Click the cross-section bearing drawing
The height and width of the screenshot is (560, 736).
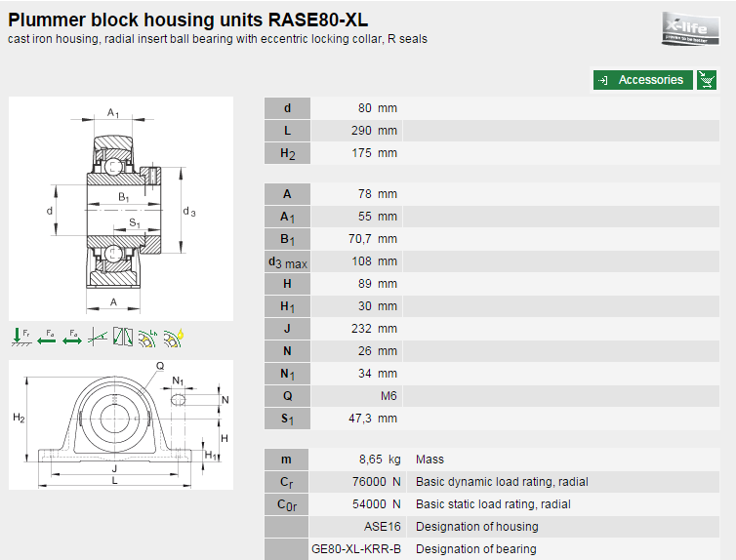(x=121, y=209)
